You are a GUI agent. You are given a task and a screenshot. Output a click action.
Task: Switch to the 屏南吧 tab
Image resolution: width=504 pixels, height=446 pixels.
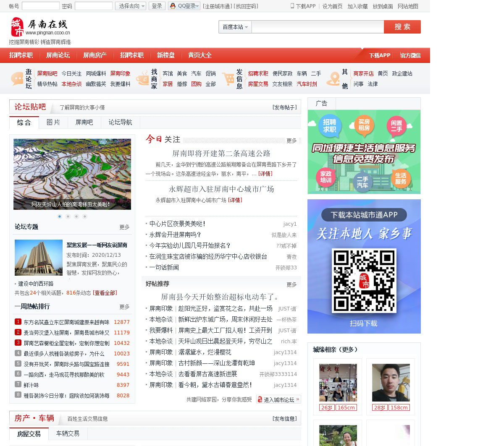[84, 122]
